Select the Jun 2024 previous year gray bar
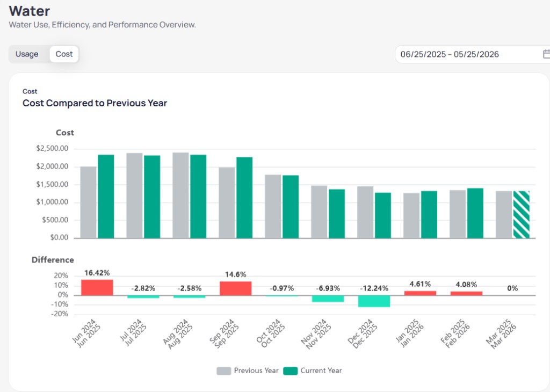This screenshot has width=550, height=392. (x=89, y=202)
